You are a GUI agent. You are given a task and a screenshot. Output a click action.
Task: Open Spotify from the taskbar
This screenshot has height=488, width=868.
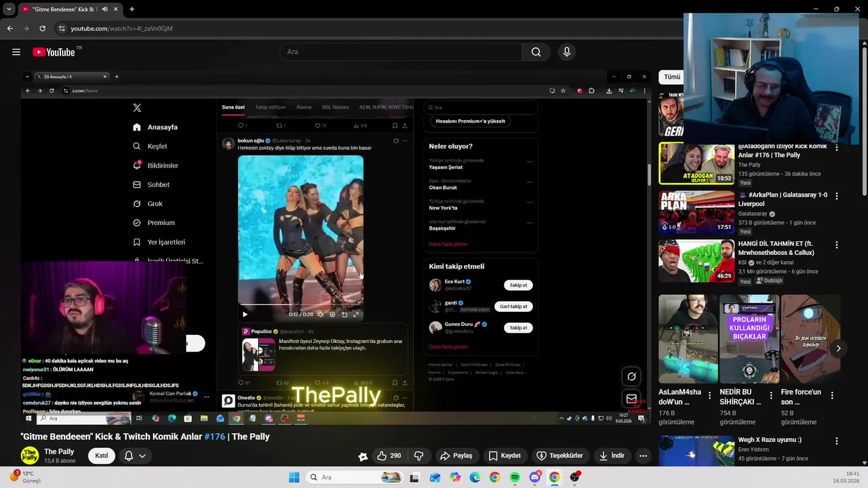point(515,477)
